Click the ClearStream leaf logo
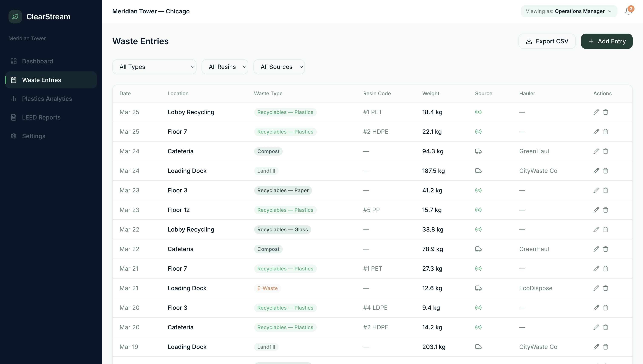643x364 pixels. coord(15,17)
